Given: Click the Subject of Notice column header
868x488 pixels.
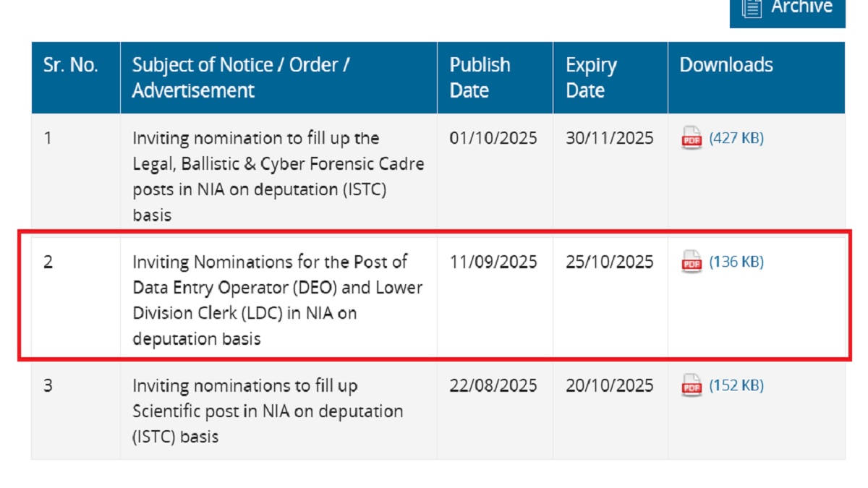Looking at the screenshot, I should 241,77.
